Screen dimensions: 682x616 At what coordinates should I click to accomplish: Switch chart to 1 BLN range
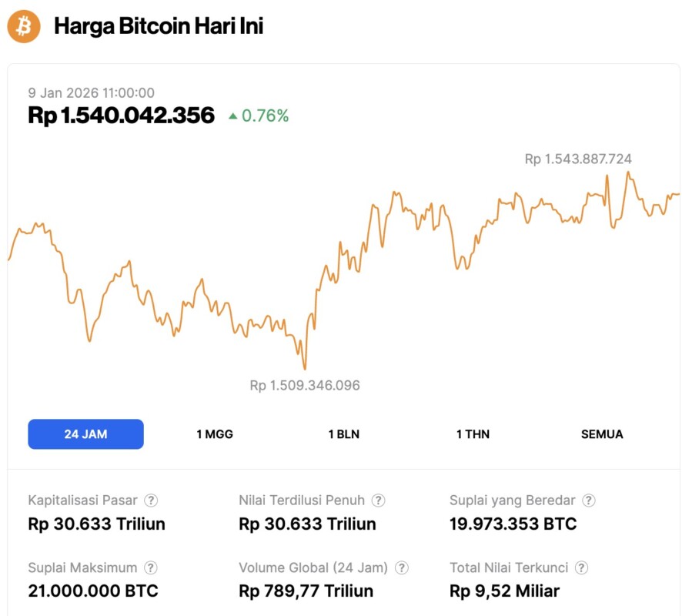click(343, 434)
